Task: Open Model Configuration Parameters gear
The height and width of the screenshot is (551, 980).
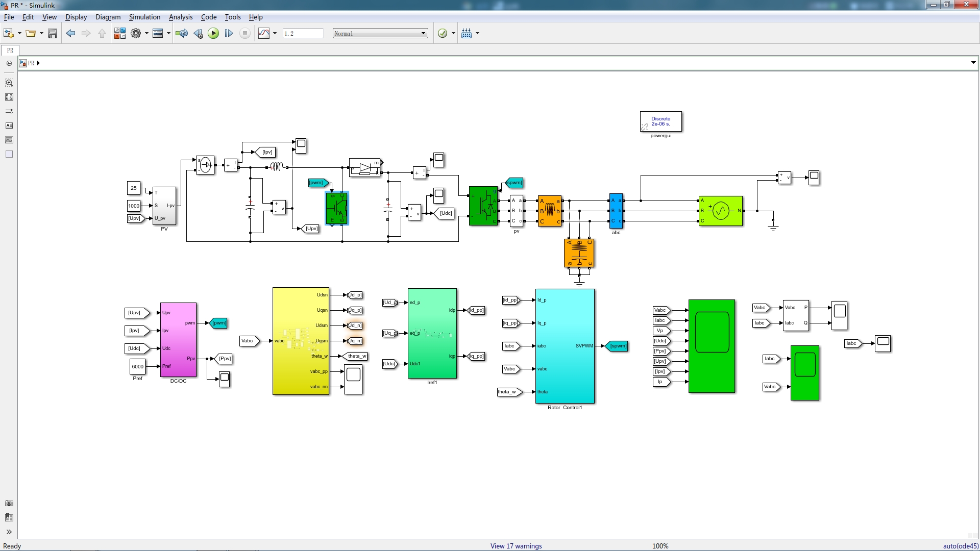Action: (x=135, y=34)
